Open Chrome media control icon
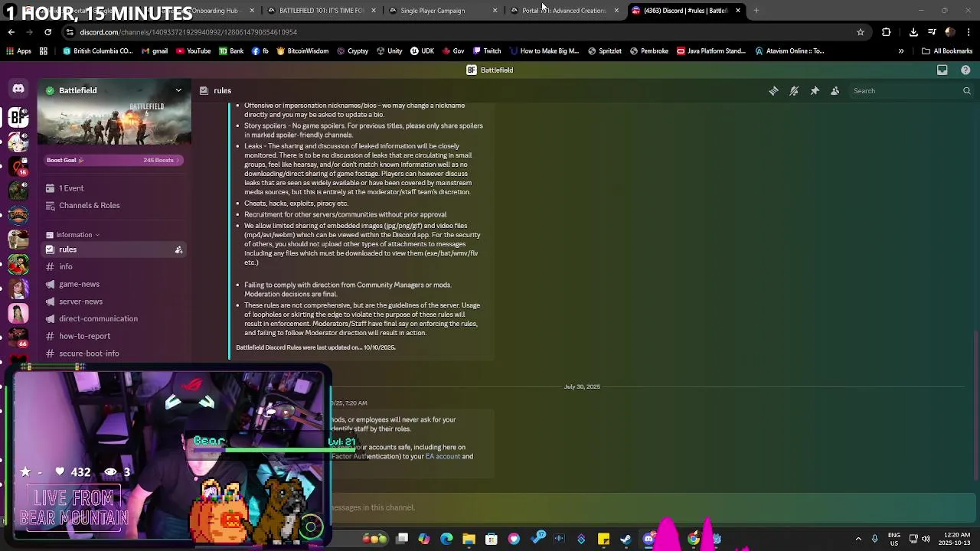The height and width of the screenshot is (551, 980). (932, 32)
